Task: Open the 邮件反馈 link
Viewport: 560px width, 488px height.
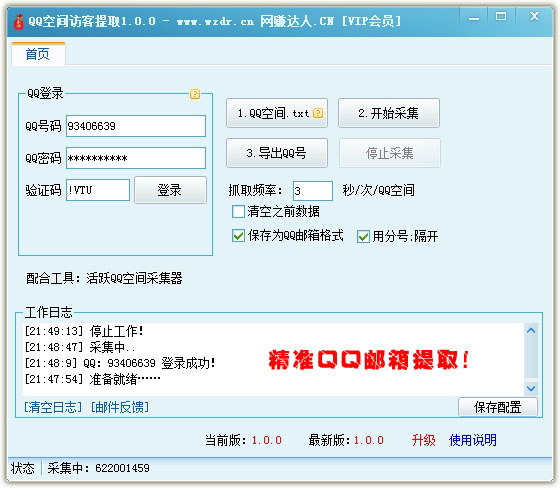Action: pos(120,407)
